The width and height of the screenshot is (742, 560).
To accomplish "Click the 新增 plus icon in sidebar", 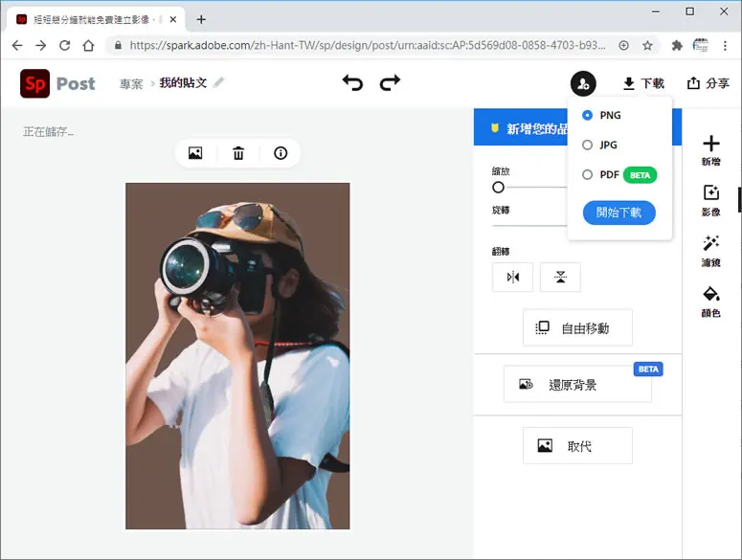I will [x=710, y=150].
